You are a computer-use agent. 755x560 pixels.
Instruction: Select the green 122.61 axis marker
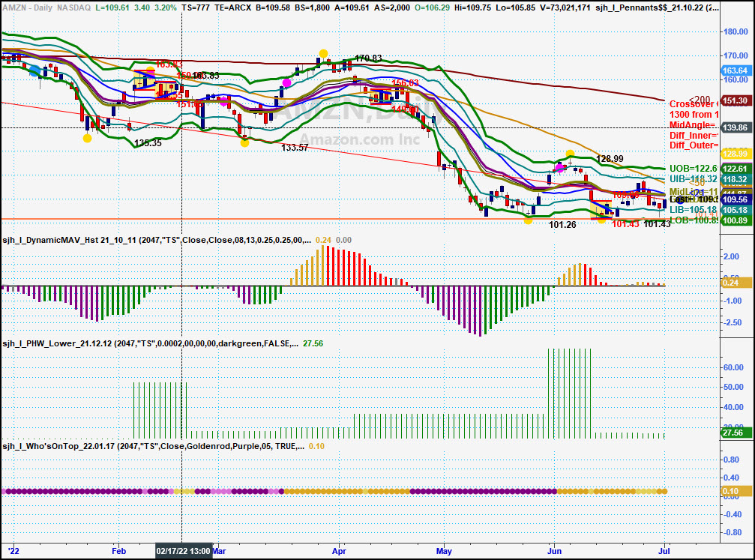736,169
